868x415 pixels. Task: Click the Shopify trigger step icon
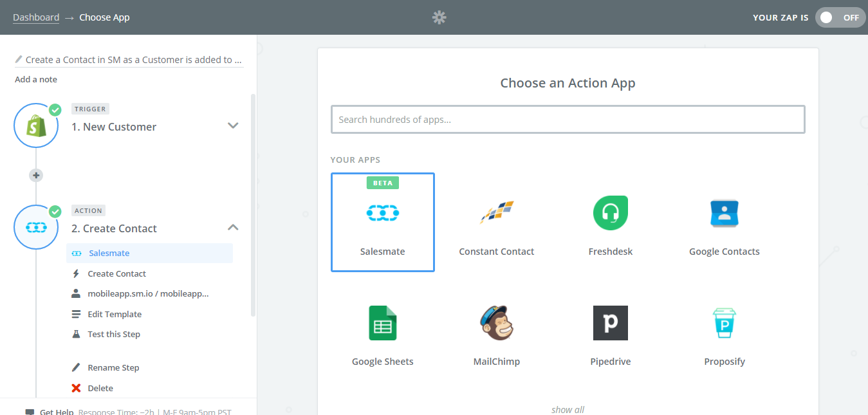click(x=36, y=125)
